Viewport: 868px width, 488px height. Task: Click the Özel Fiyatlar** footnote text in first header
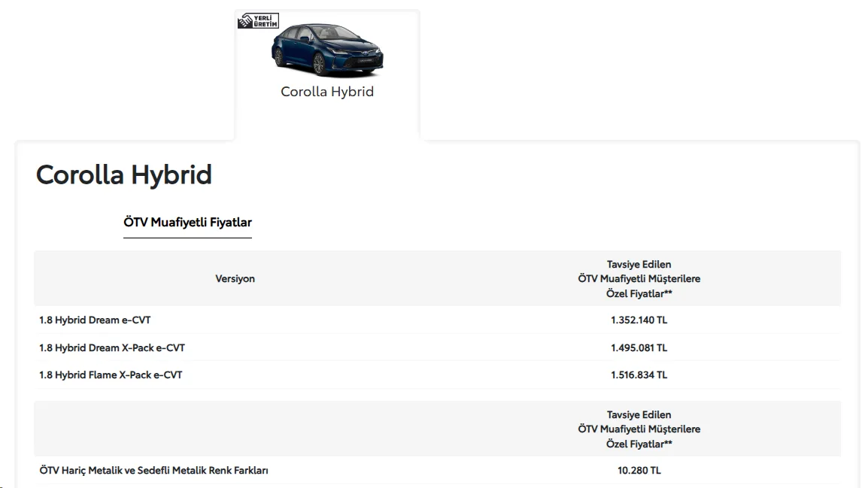pos(639,294)
